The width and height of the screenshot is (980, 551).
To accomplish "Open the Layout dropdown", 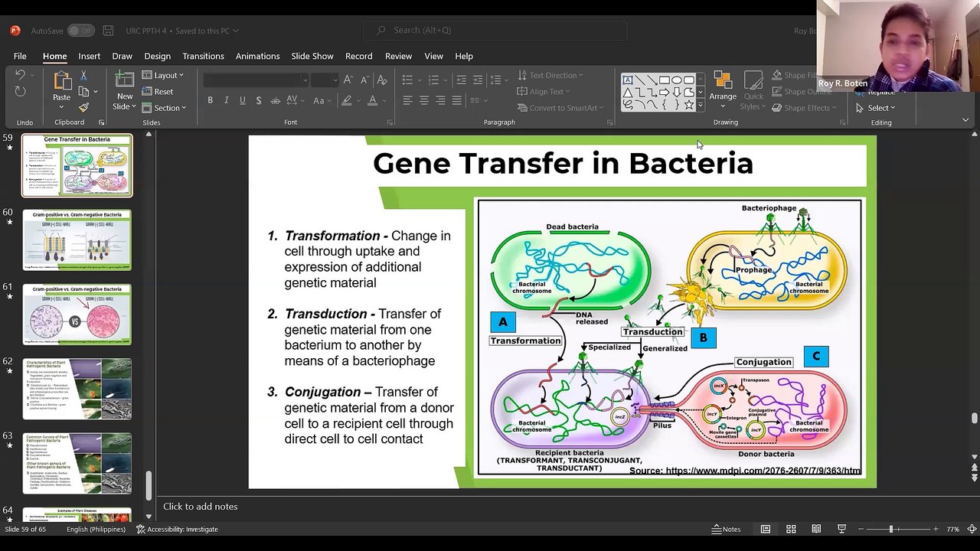I will tap(163, 75).
